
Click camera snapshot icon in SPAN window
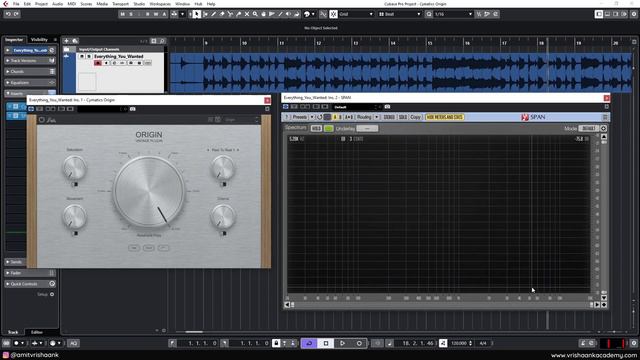387,107
